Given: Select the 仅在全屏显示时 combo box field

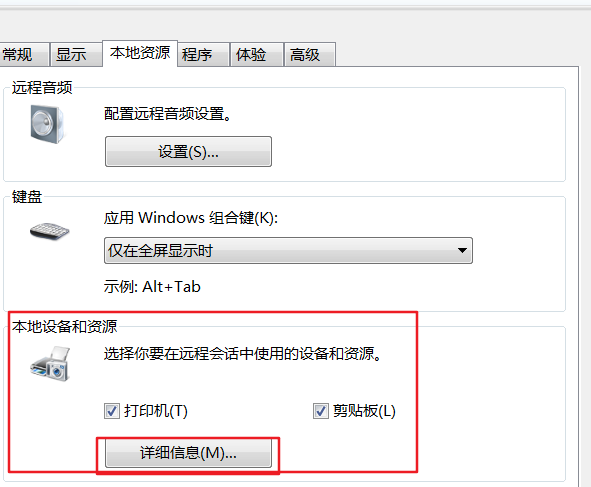Looking at the screenshot, I should (288, 250).
